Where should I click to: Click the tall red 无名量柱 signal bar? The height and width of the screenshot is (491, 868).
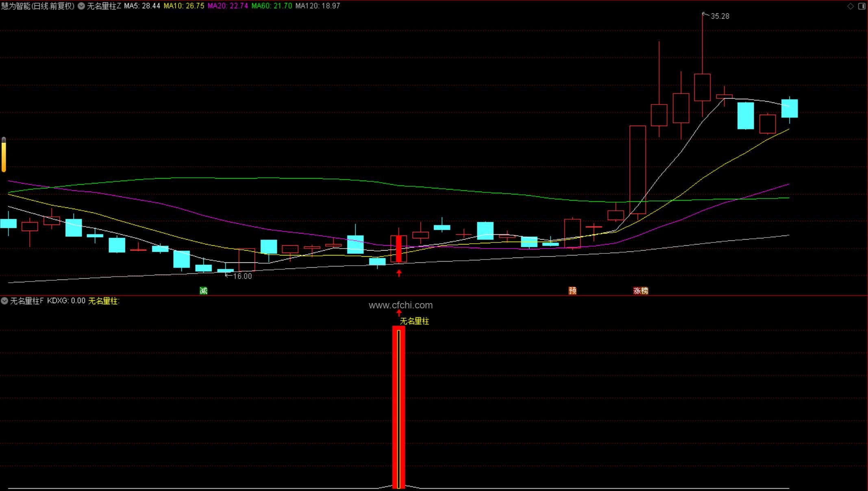tap(398, 407)
